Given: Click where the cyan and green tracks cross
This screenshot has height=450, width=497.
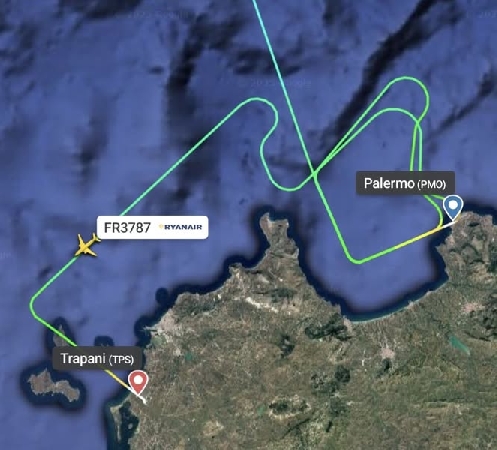Looking at the screenshot, I should coord(314,173).
